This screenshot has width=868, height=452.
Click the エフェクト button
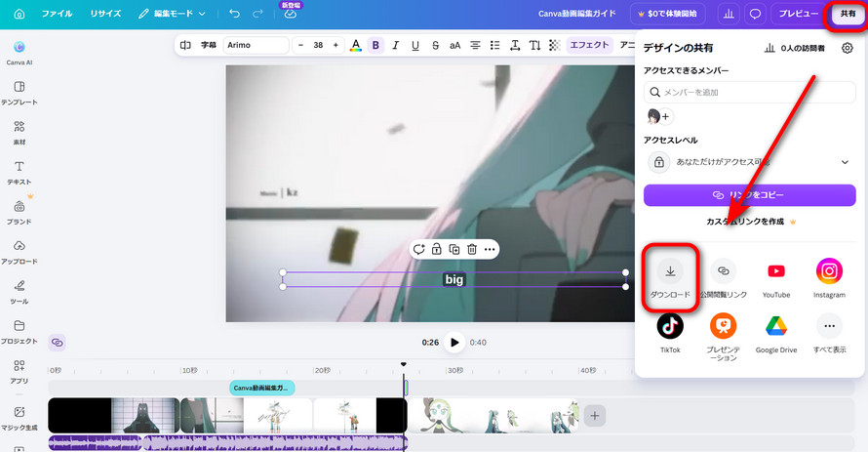tap(589, 45)
